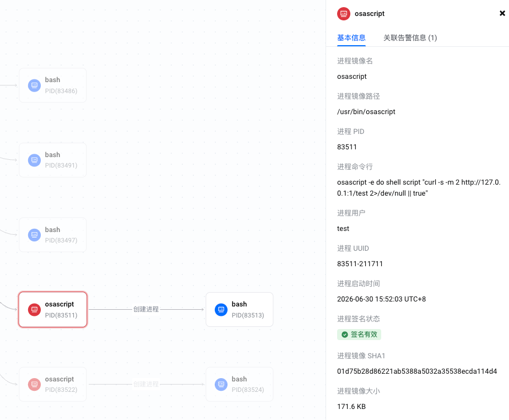Click the process UUID 83511-211711 value
The width and height of the screenshot is (509, 420).
pyautogui.click(x=360, y=264)
